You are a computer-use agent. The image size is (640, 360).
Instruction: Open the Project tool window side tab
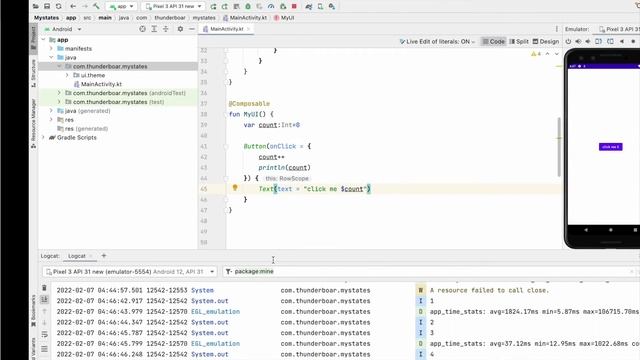(33, 40)
